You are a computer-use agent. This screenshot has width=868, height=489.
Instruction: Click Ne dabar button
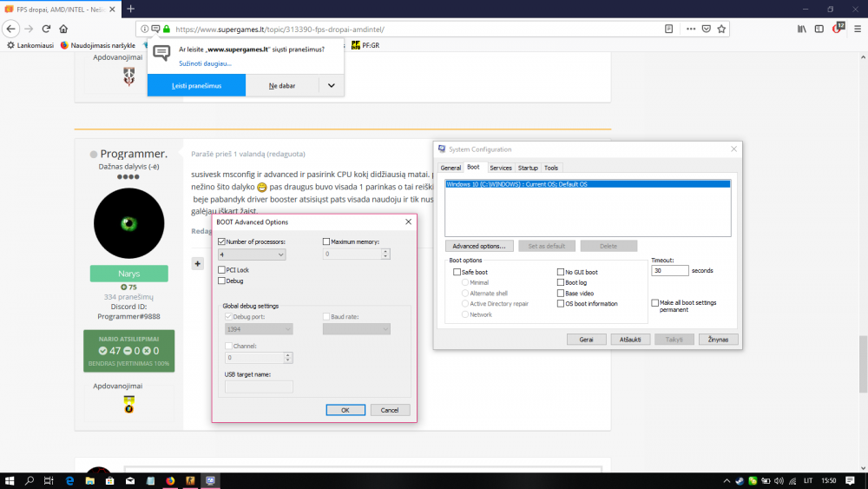282,85
